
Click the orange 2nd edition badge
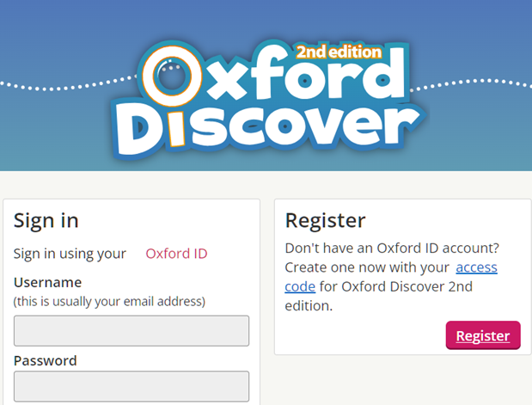pos(339,52)
